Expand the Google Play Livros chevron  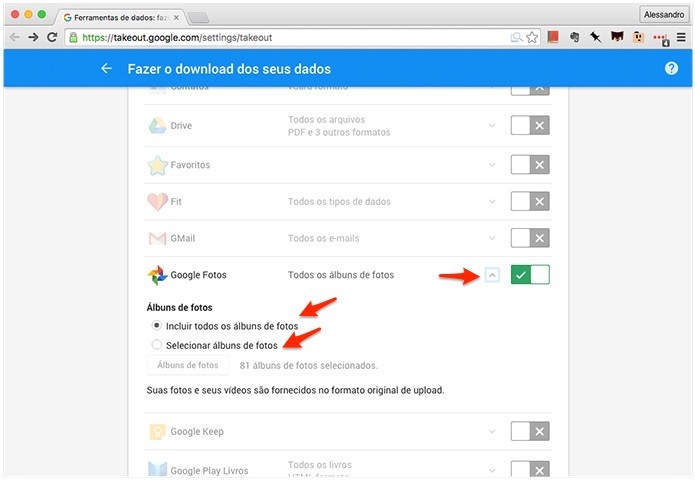[x=492, y=470]
